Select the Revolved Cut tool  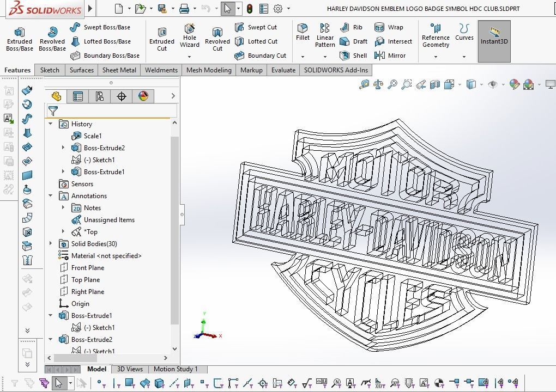[217, 39]
